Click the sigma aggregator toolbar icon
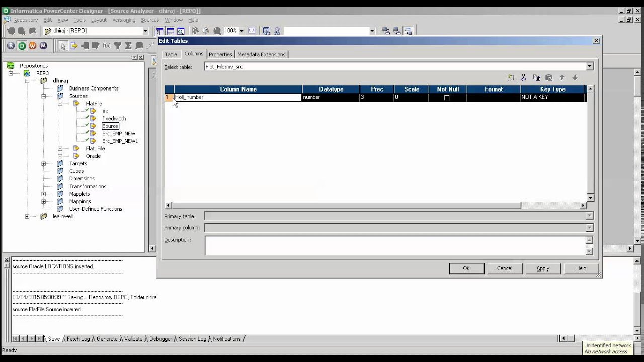Viewport: 644px width, 362px height. (x=128, y=46)
